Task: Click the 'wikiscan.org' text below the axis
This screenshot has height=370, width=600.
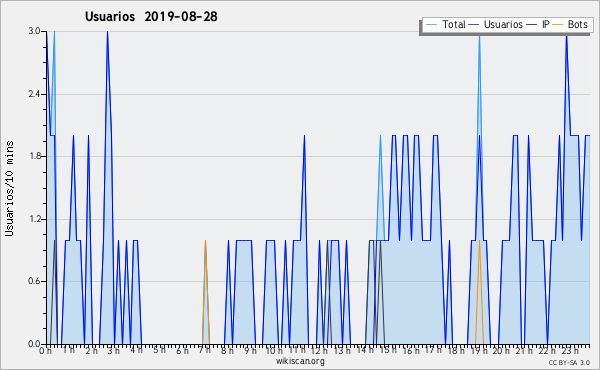Action: tap(300, 361)
